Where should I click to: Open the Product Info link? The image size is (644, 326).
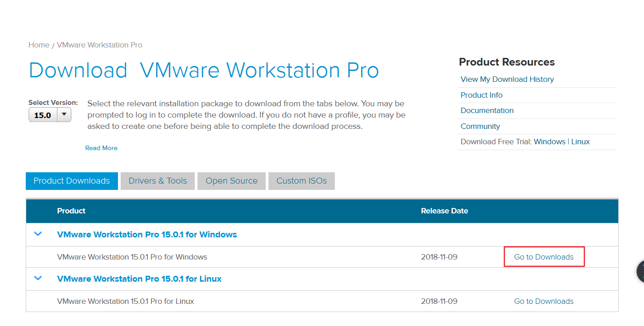(481, 95)
